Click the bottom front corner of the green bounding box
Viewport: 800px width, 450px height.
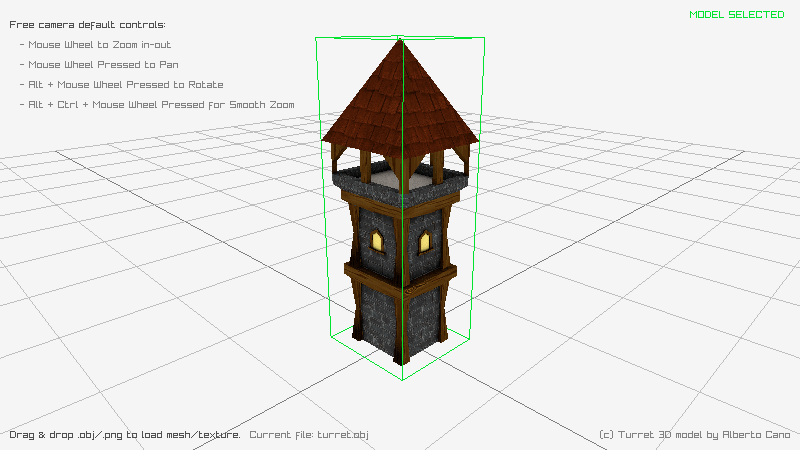pyautogui.click(x=402, y=380)
